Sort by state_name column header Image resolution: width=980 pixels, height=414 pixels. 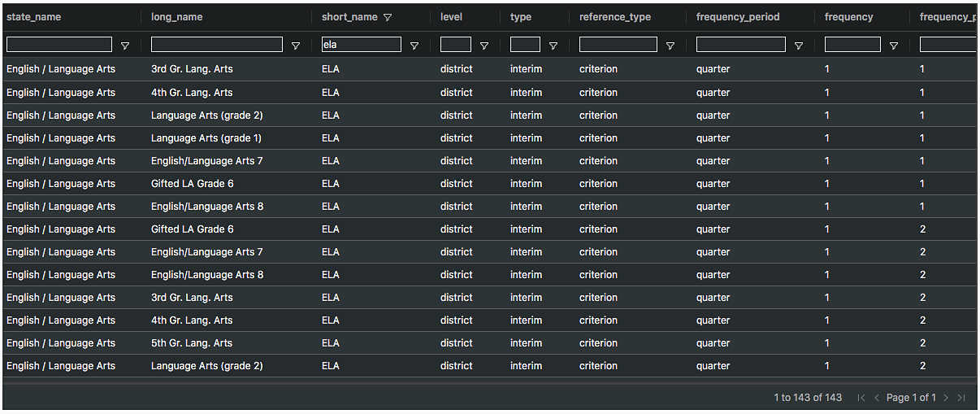click(x=33, y=17)
